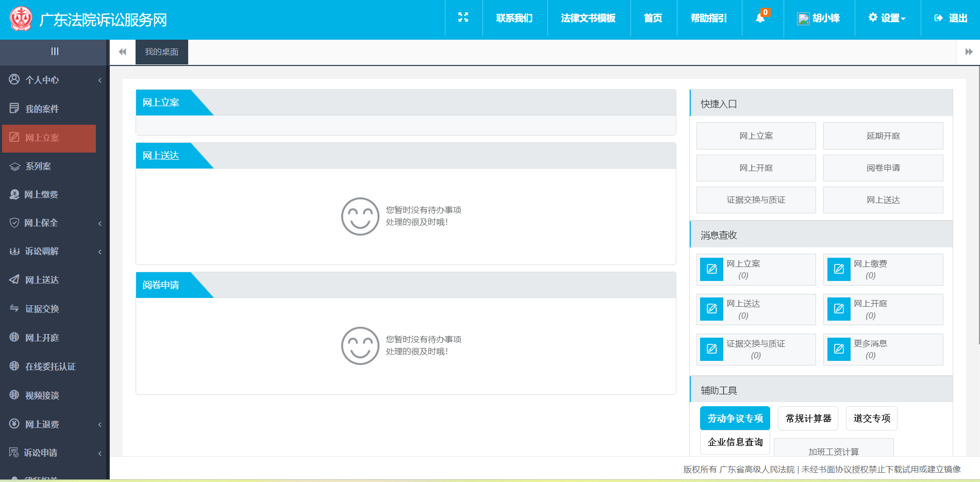The width and height of the screenshot is (980, 482).
Task: Click the 延期开庭 quick entry button
Action: tap(883, 136)
